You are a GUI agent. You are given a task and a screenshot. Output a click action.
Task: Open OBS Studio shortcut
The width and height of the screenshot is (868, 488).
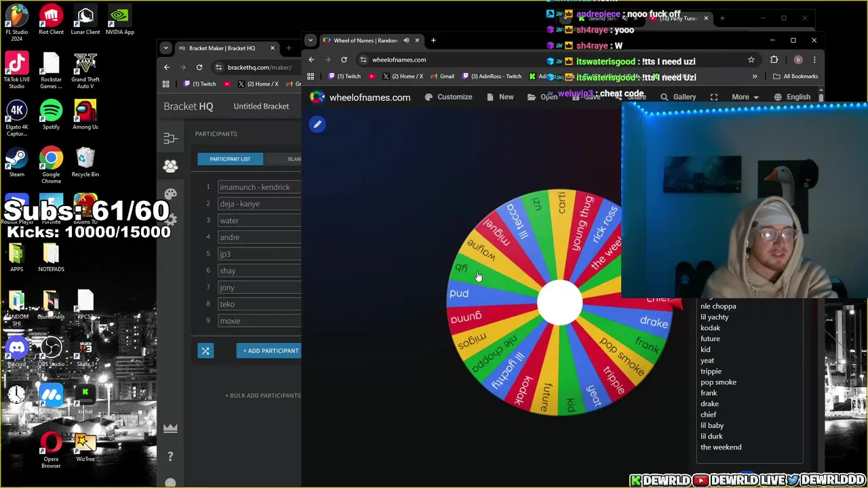(51, 352)
